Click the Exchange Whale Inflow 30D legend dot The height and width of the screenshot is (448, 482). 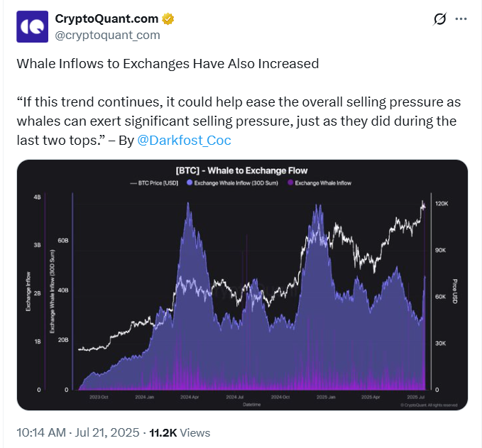click(190, 182)
